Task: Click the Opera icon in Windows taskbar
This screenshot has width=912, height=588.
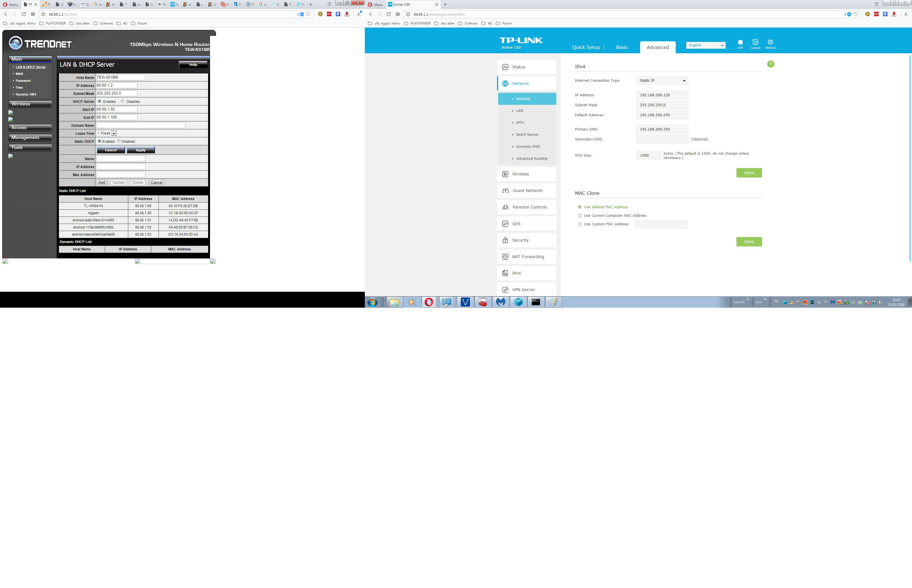Action: 429,302
